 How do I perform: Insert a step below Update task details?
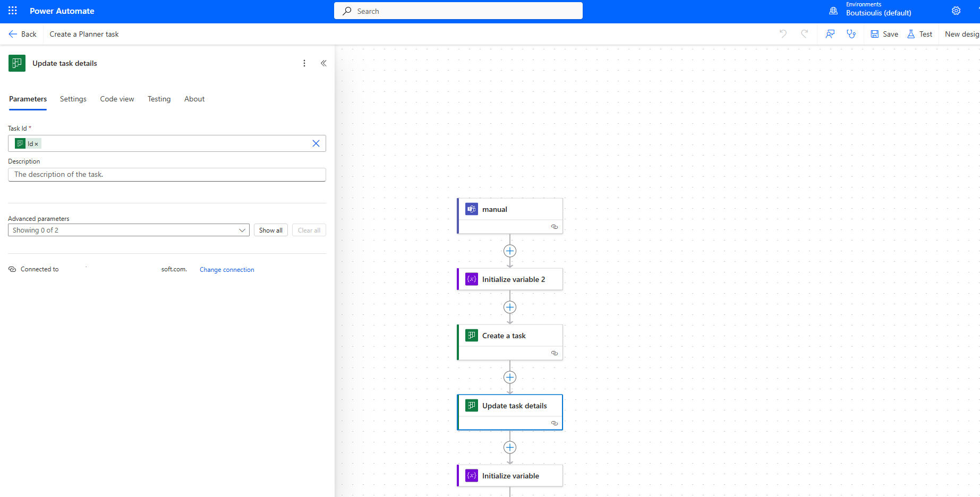(x=510, y=448)
